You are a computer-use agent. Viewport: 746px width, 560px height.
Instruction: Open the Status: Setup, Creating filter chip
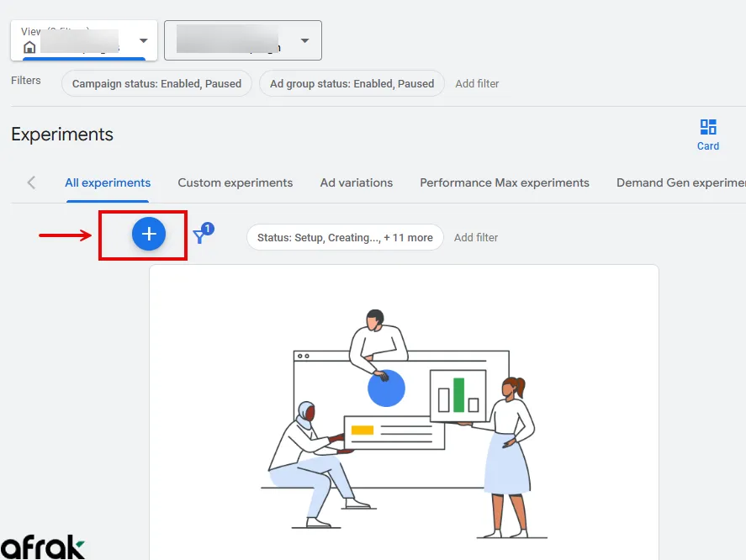[345, 238]
